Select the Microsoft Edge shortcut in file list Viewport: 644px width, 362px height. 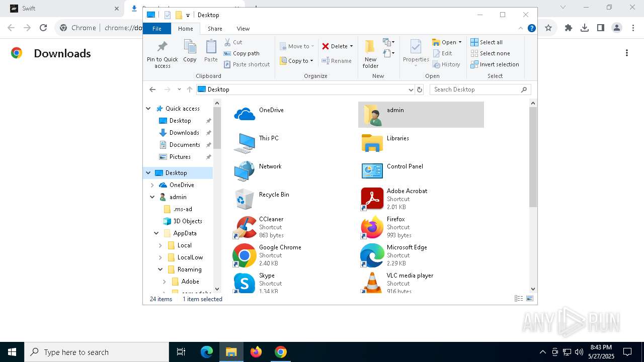[422, 255]
